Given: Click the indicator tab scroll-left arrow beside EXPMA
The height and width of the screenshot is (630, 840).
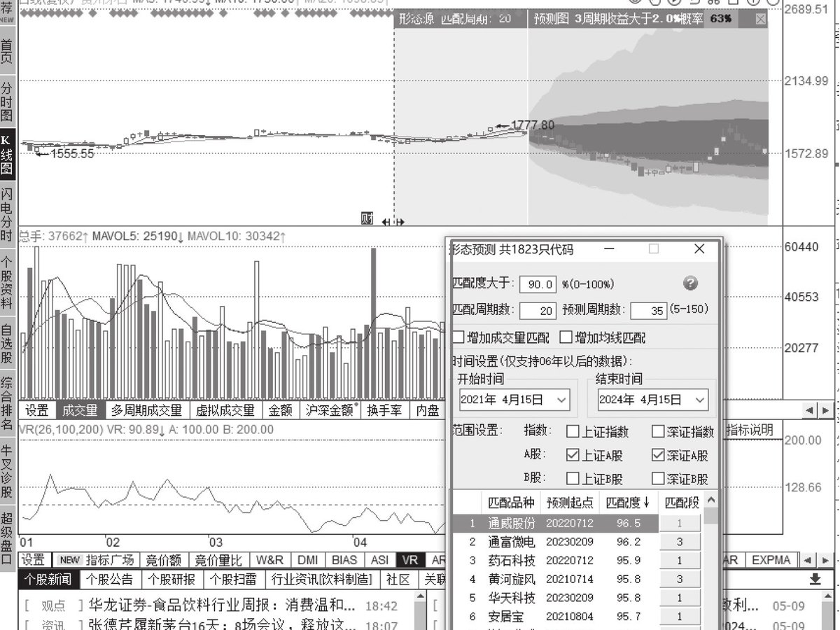Looking at the screenshot, I should (806, 561).
